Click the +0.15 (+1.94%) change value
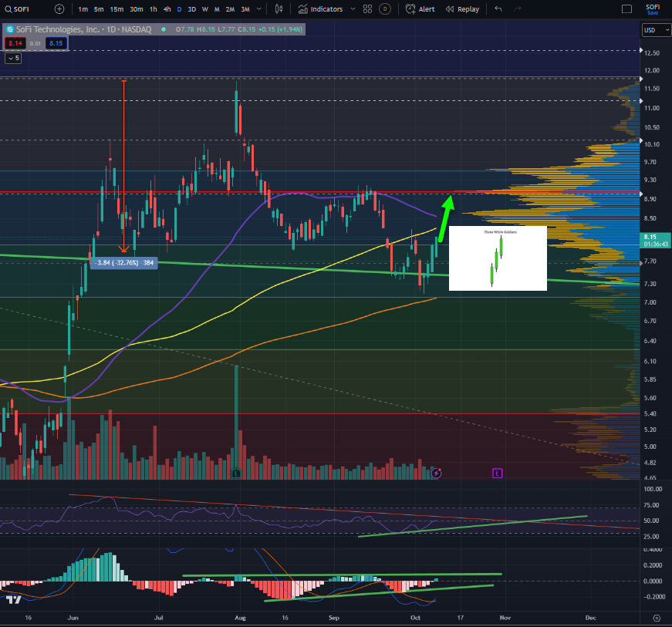The image size is (672, 627). [280, 29]
